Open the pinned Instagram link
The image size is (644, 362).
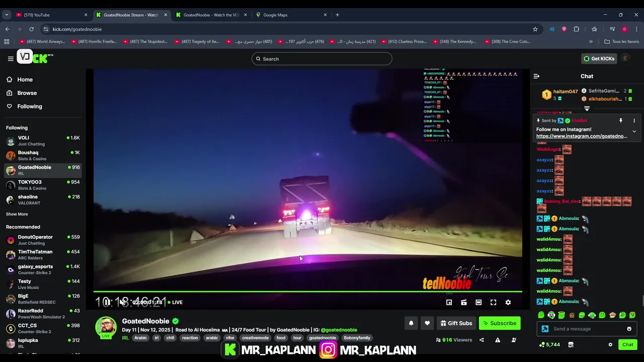(582, 136)
